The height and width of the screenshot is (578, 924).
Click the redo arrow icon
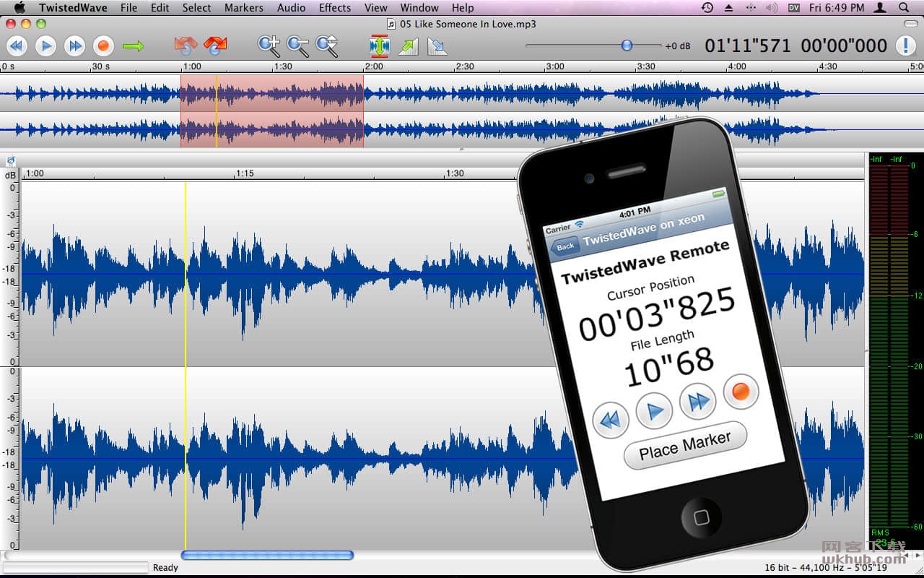point(215,46)
